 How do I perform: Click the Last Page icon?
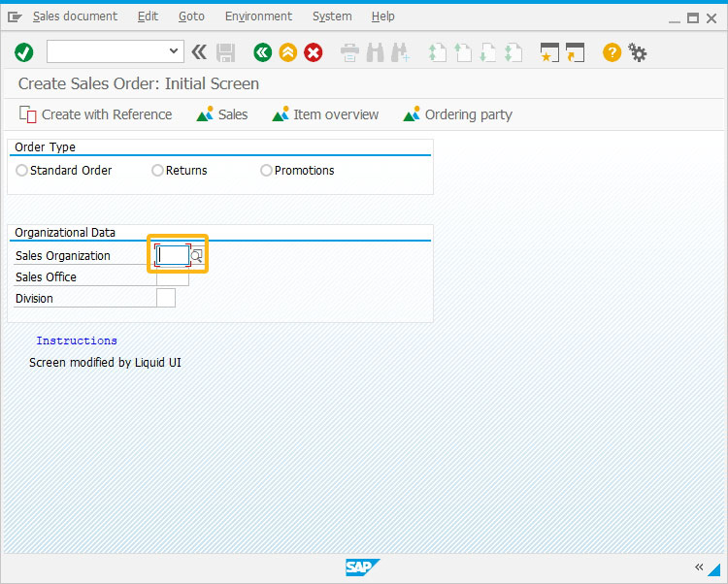tap(513, 52)
